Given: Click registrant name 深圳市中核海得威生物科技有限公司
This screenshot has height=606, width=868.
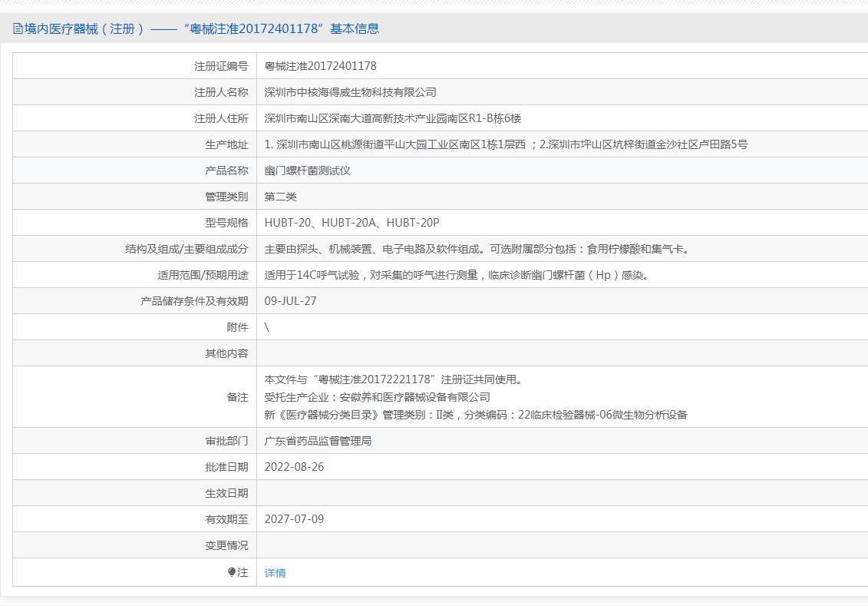Looking at the screenshot, I should (350, 92).
